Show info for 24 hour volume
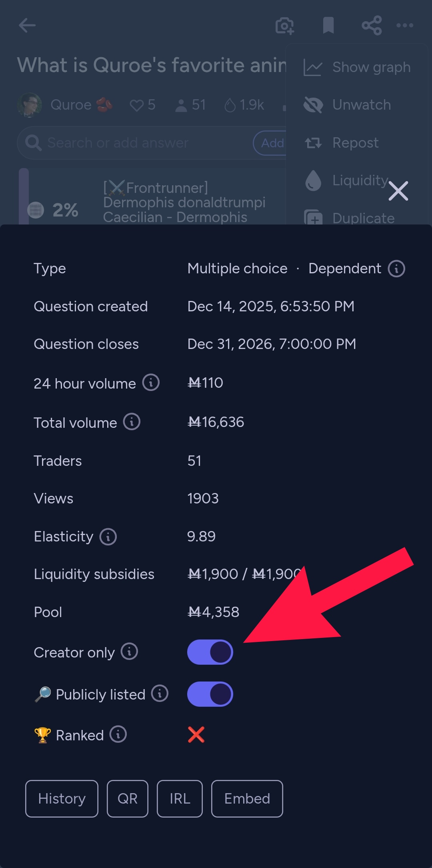Screen dimensions: 432x868 click(x=151, y=383)
